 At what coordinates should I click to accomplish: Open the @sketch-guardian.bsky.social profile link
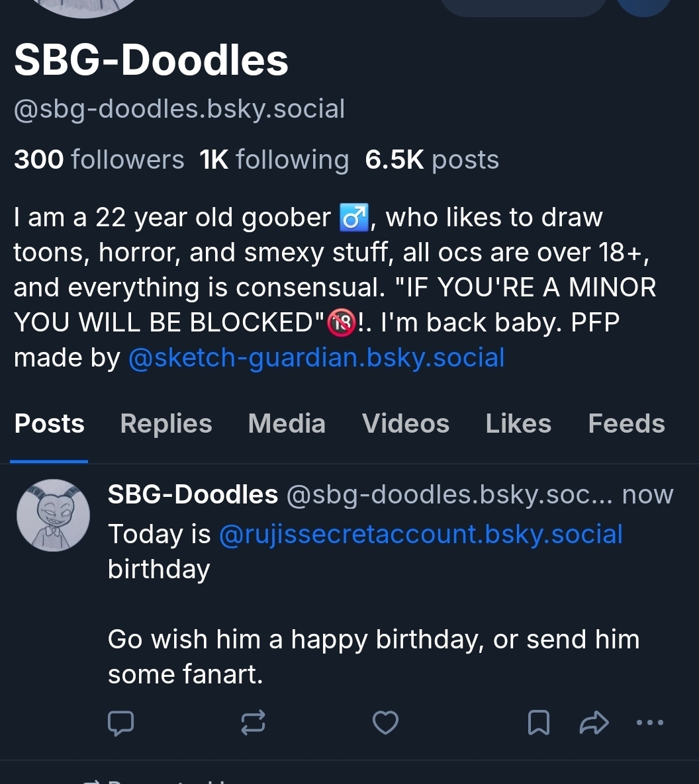pos(316,357)
